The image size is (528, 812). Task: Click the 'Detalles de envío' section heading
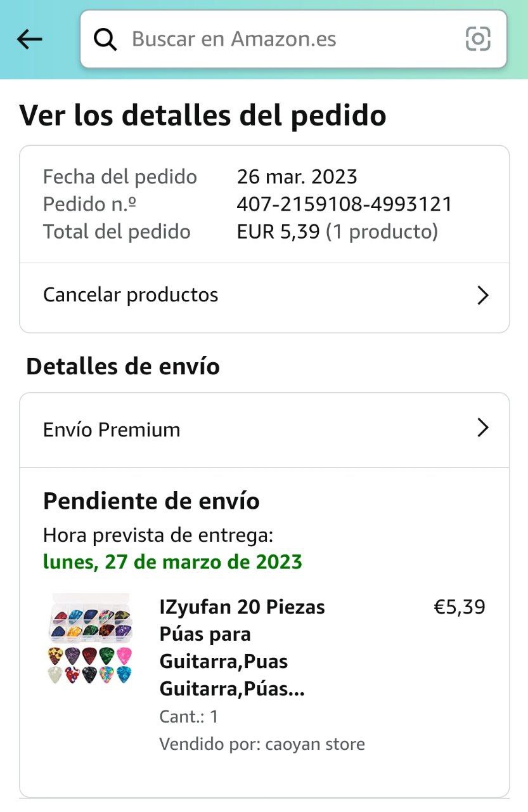(123, 366)
